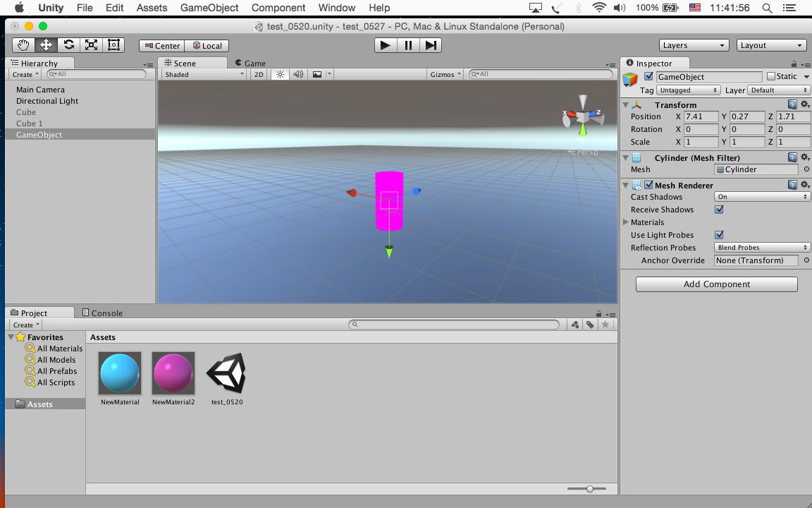Open Mesh object picker circle
This screenshot has height=508, width=812.
tap(806, 169)
